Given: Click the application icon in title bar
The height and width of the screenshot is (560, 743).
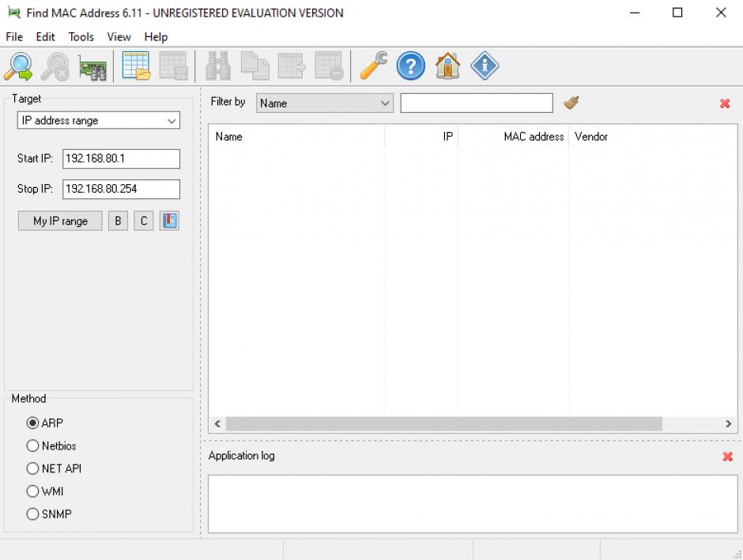Looking at the screenshot, I should pyautogui.click(x=14, y=13).
